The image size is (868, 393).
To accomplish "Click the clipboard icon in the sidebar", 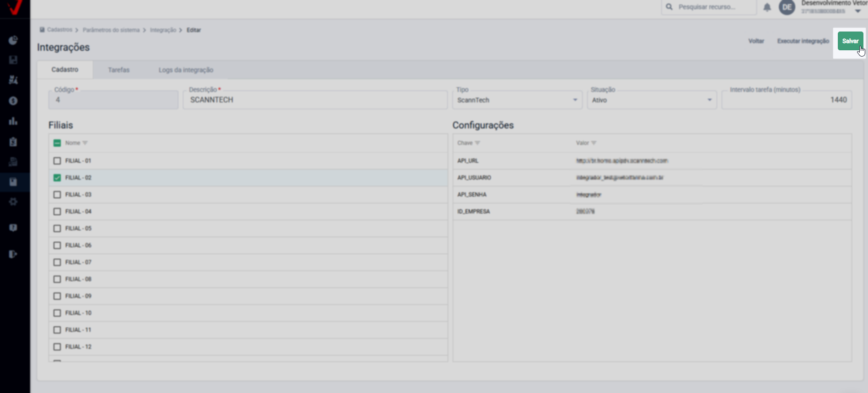I will (x=13, y=142).
